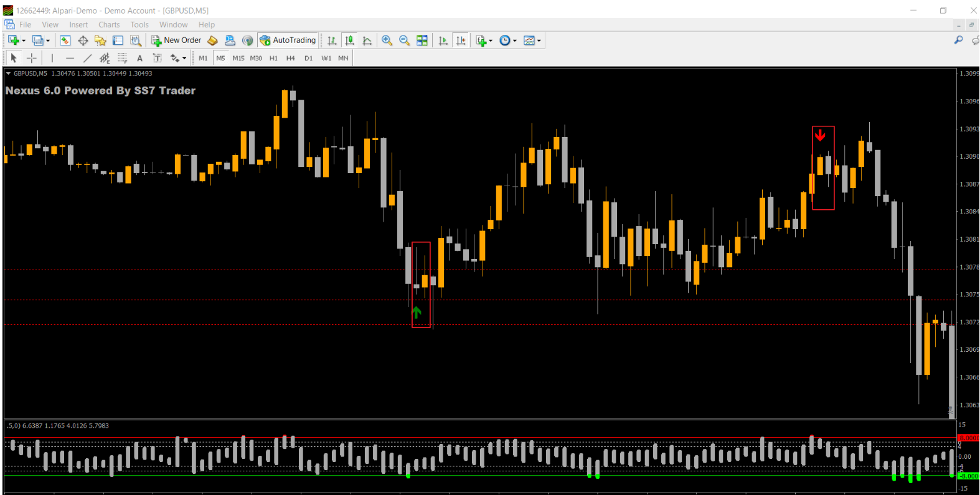Switch to the H1 timeframe
This screenshot has height=495, width=980.
273,58
